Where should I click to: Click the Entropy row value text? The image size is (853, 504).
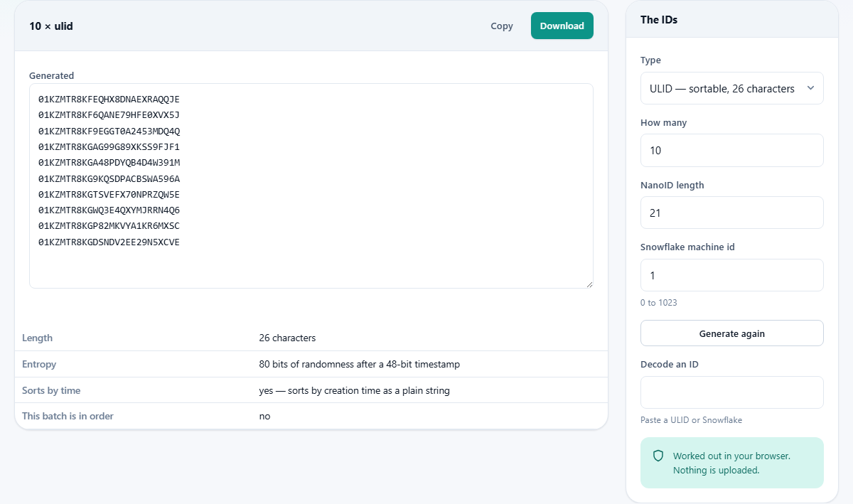[359, 364]
